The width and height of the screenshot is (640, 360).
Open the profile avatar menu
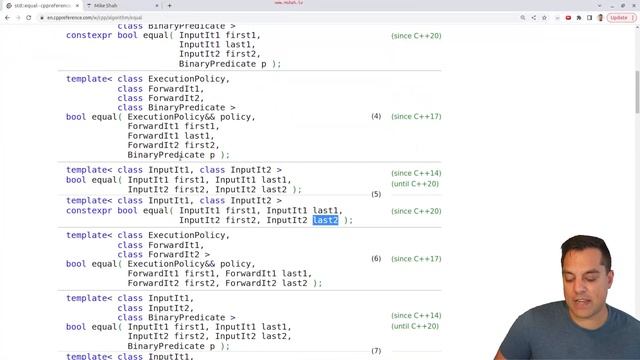tap(600, 18)
